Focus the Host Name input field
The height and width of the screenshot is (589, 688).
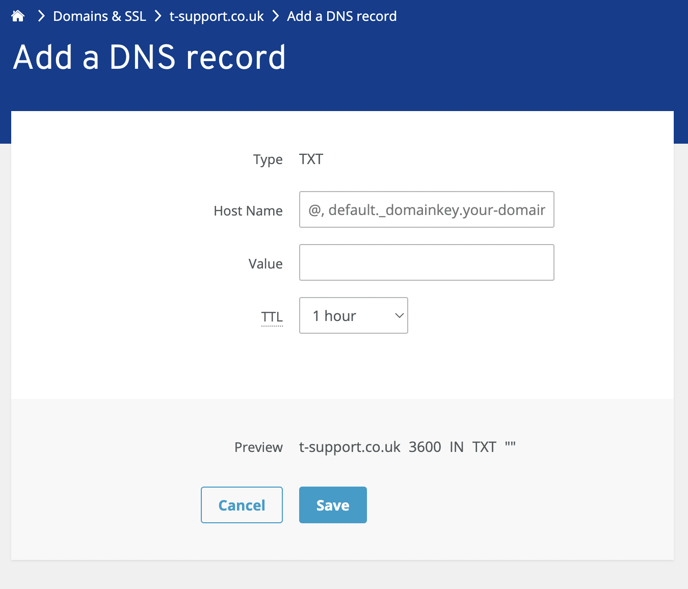(x=426, y=209)
